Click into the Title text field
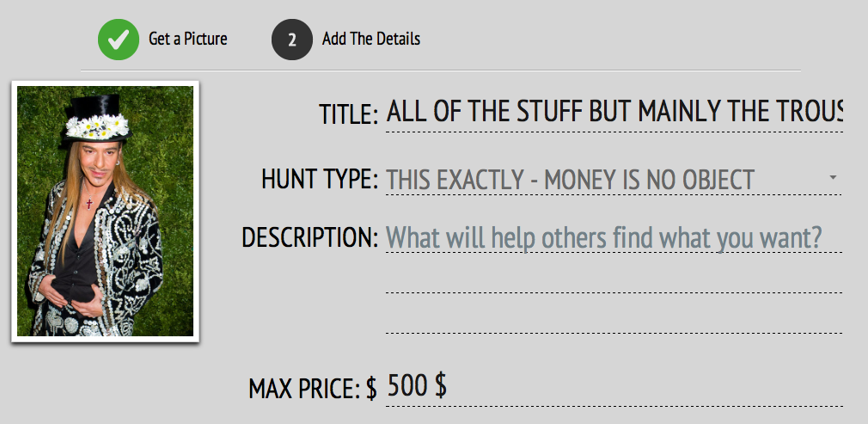The image size is (868, 424). 614,112
